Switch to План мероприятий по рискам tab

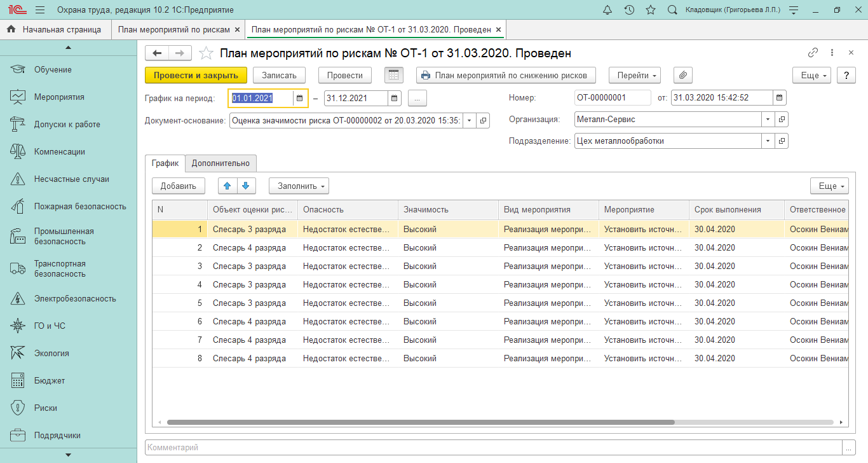coord(173,29)
